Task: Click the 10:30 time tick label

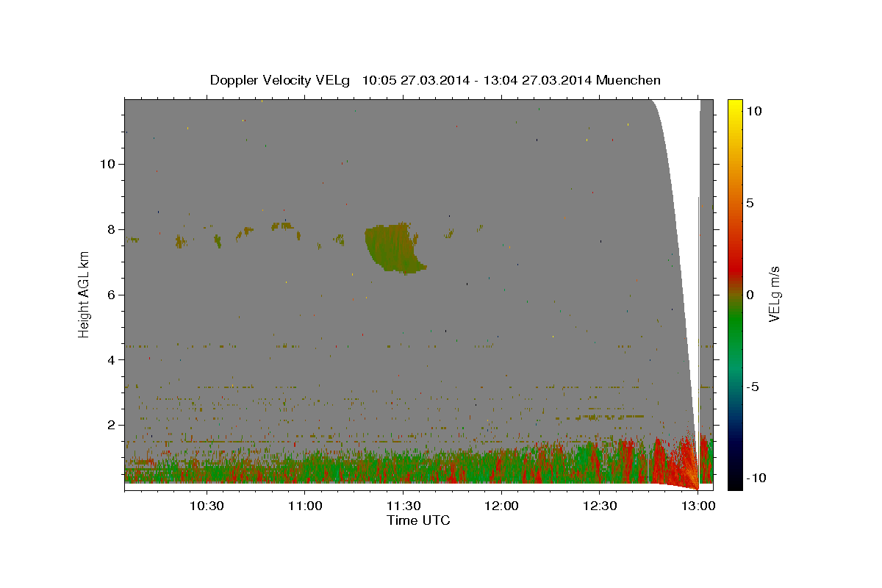Action: 207,506
